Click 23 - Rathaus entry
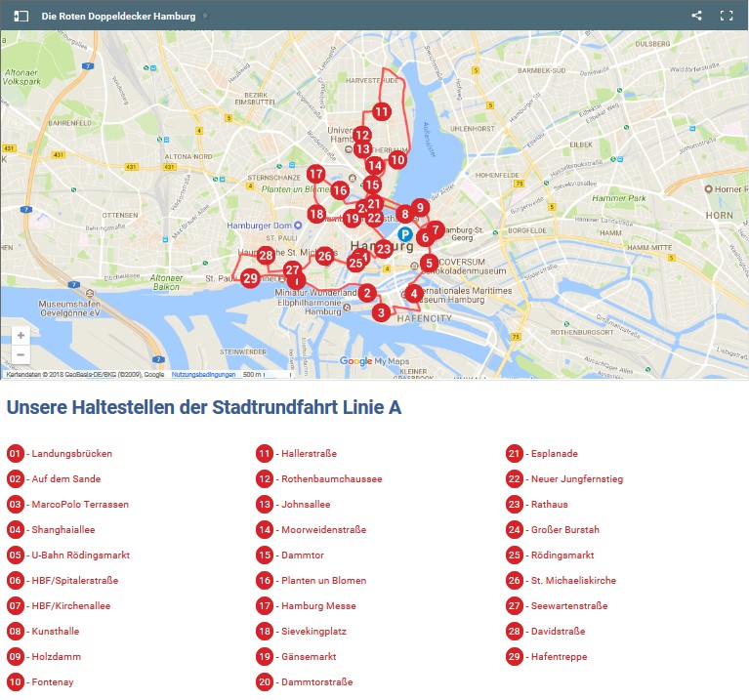This screenshot has width=749, height=700. [537, 504]
